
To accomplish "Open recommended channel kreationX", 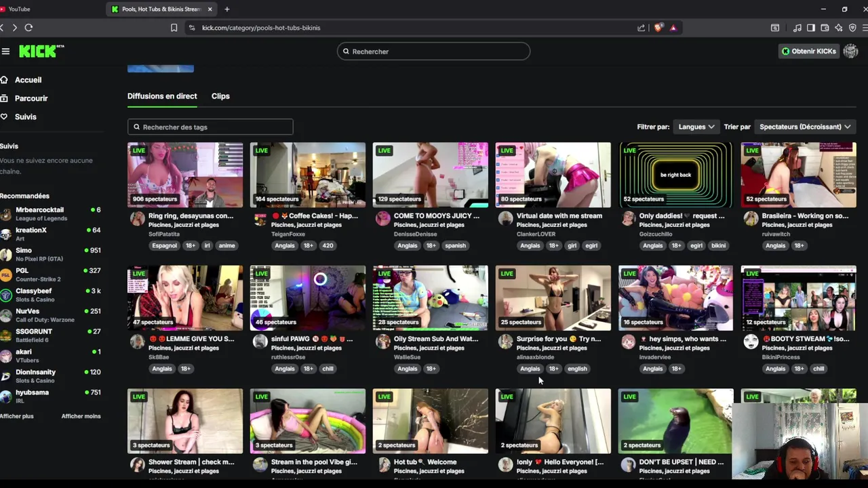I will [x=50, y=234].
